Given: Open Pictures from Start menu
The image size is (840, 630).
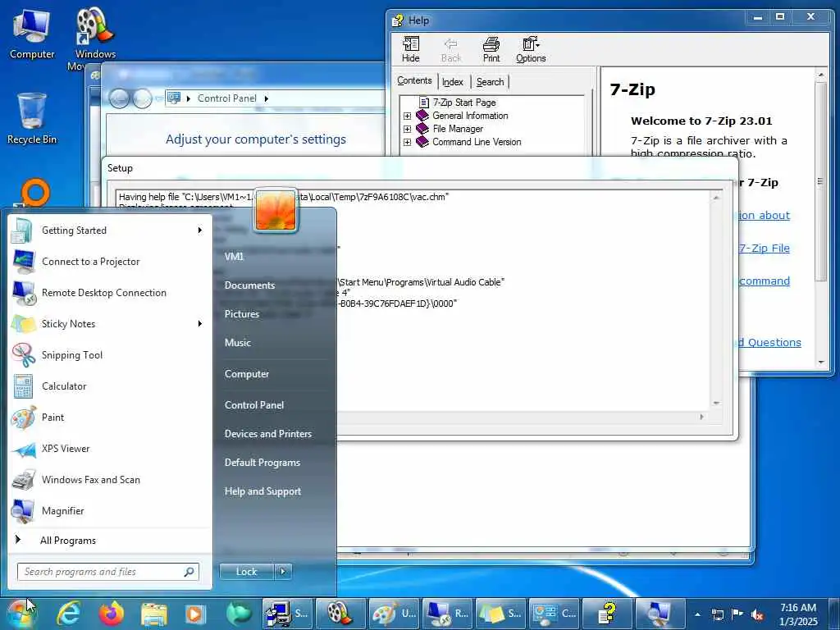Looking at the screenshot, I should 242,314.
